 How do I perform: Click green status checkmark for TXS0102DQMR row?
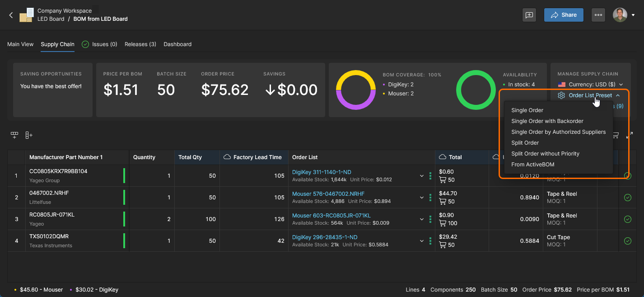point(627,241)
